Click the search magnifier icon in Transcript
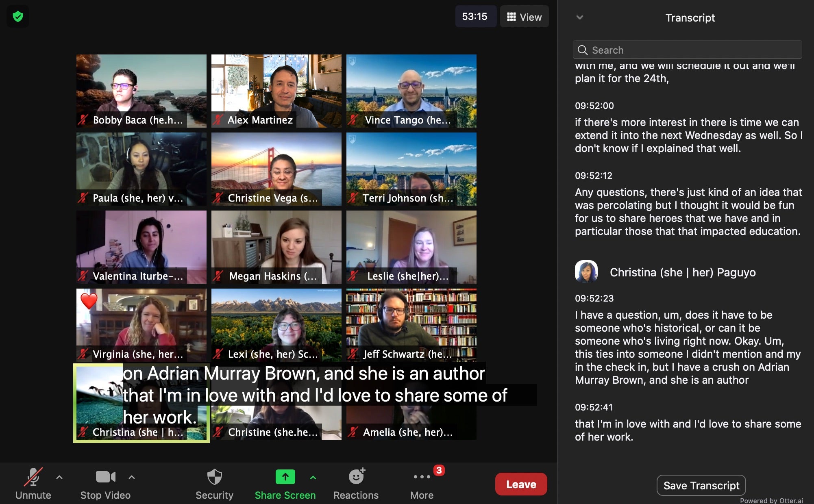This screenshot has width=814, height=504. [x=583, y=50]
